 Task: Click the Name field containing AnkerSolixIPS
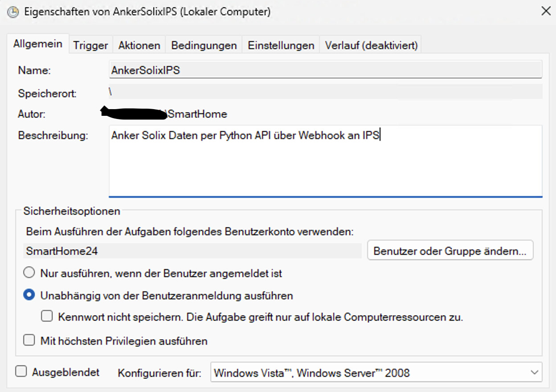[325, 70]
